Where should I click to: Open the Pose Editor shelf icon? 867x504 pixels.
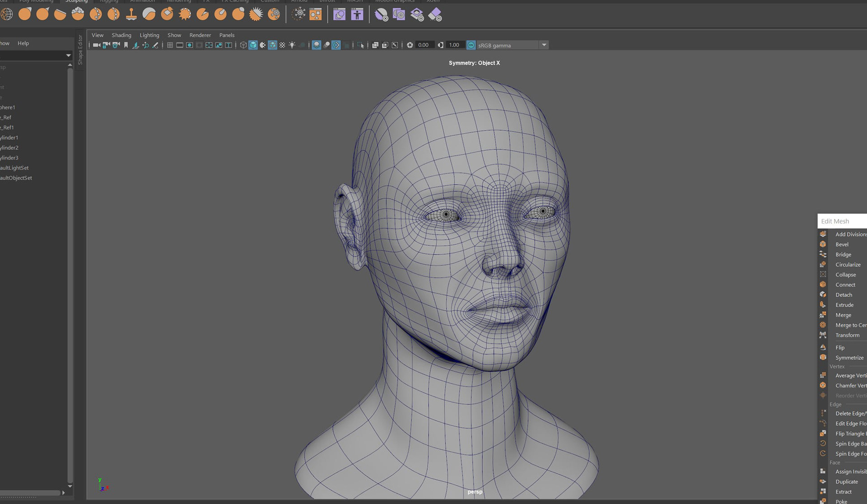click(357, 14)
